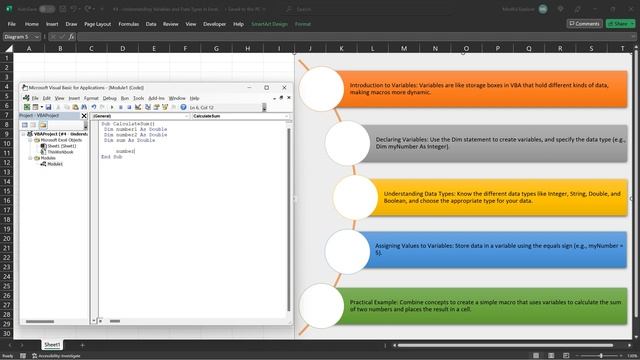The image size is (640, 360).
Task: Click into the Excel formula bar
Action: tap(356, 37)
